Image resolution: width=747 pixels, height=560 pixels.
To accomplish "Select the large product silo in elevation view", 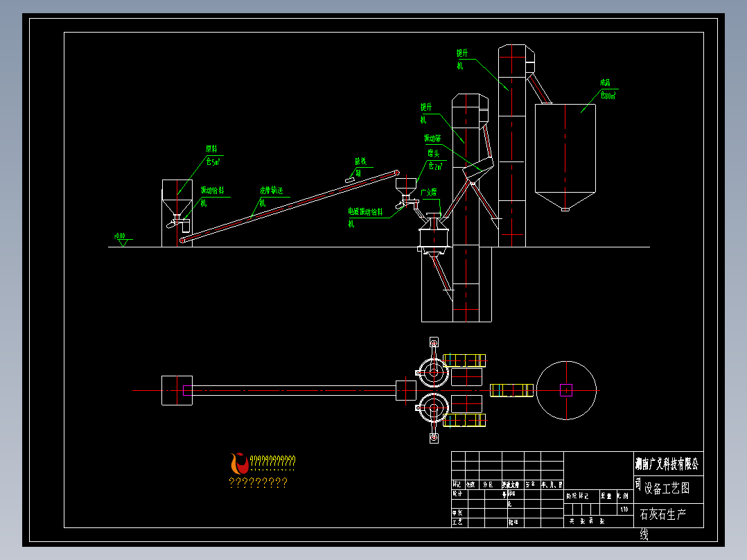I will [x=565, y=157].
